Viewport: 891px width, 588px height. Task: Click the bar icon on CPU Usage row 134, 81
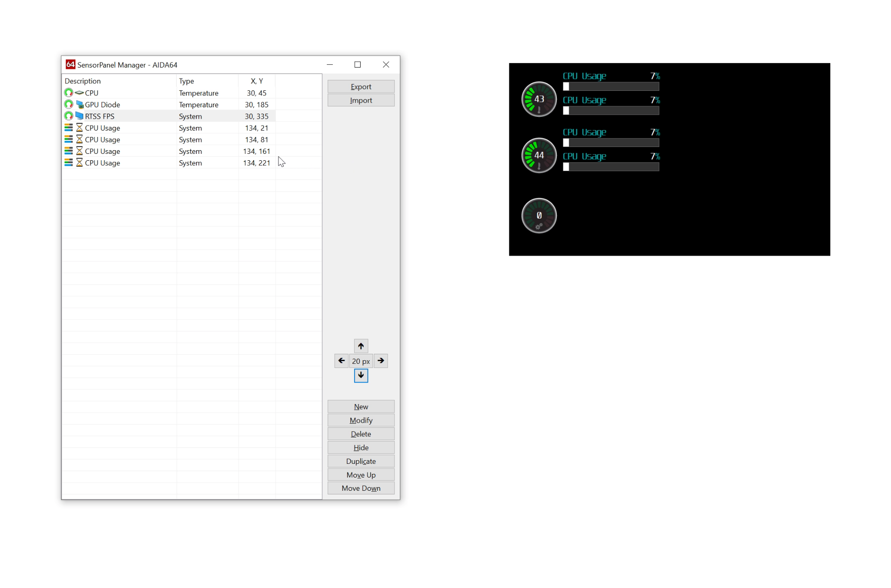pos(68,139)
